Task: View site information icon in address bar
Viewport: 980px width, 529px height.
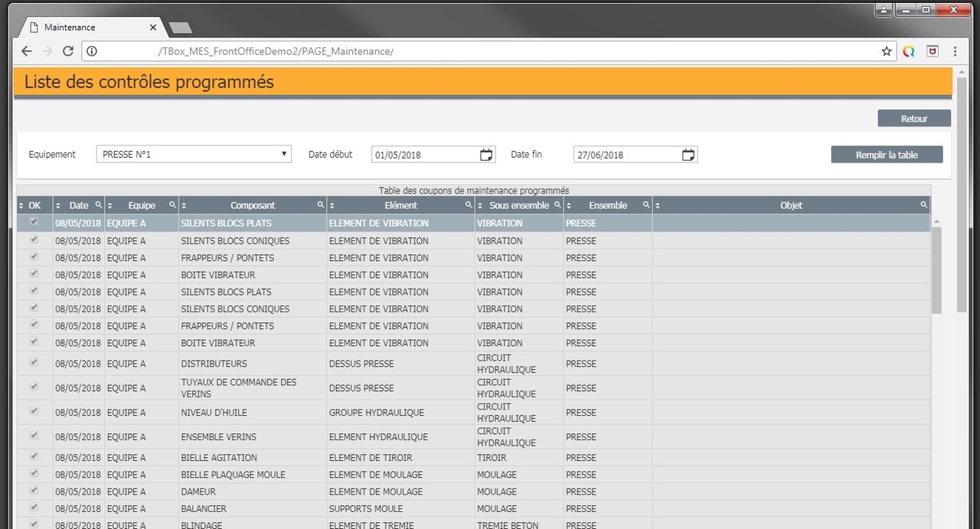Action: click(x=92, y=51)
